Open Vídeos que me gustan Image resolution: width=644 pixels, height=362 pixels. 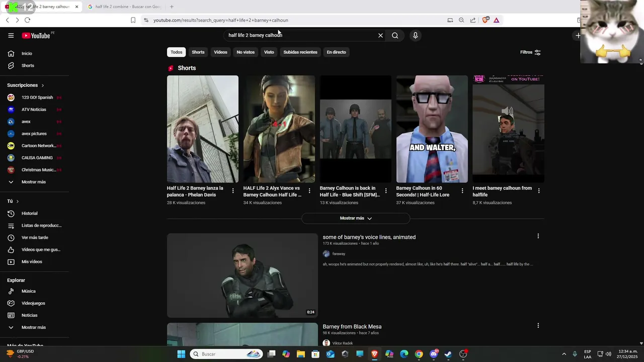[x=34, y=249]
